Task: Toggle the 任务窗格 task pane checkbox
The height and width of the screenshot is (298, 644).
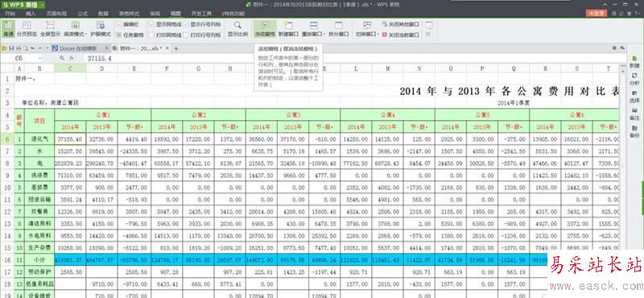Action: pyautogui.click(x=119, y=35)
